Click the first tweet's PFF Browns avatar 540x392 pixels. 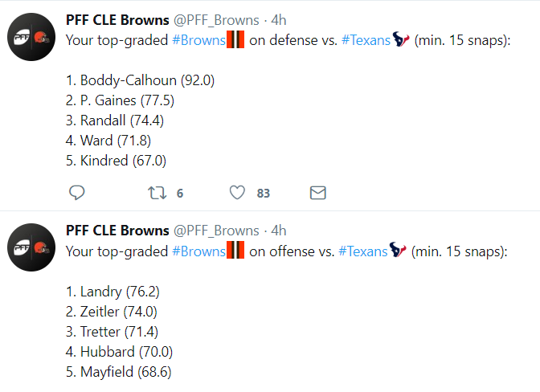click(31, 37)
